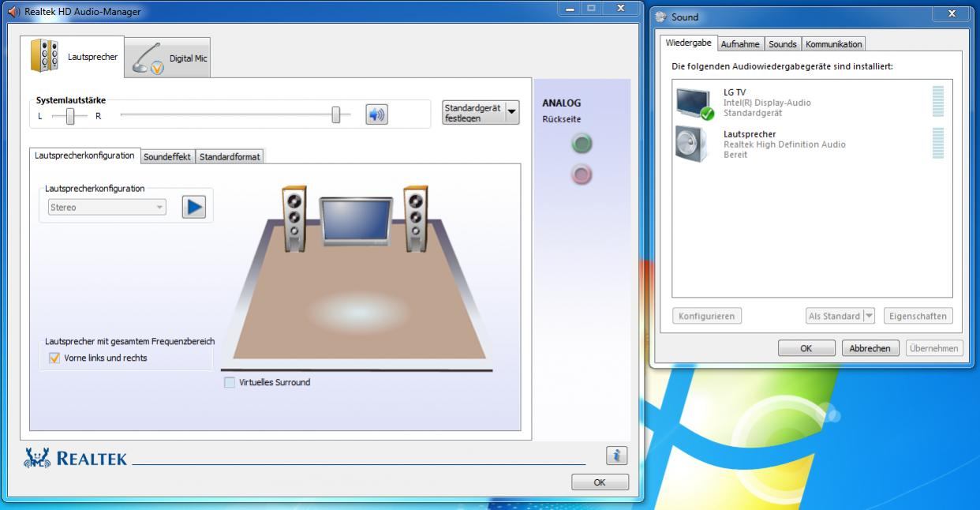The height and width of the screenshot is (510, 980).
Task: Switch to Digital Mic device tab
Action: (x=167, y=58)
